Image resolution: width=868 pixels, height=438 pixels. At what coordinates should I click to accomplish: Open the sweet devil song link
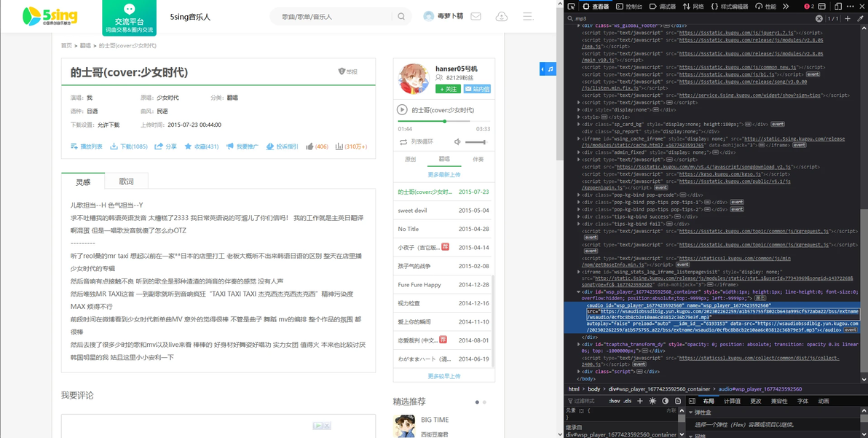(412, 211)
